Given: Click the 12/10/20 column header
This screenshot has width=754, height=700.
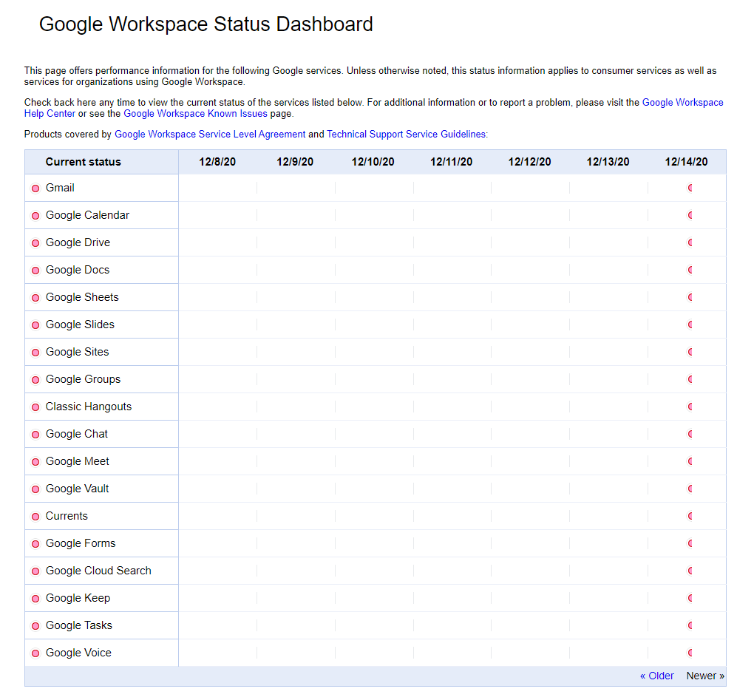Looking at the screenshot, I should pos(373,162).
